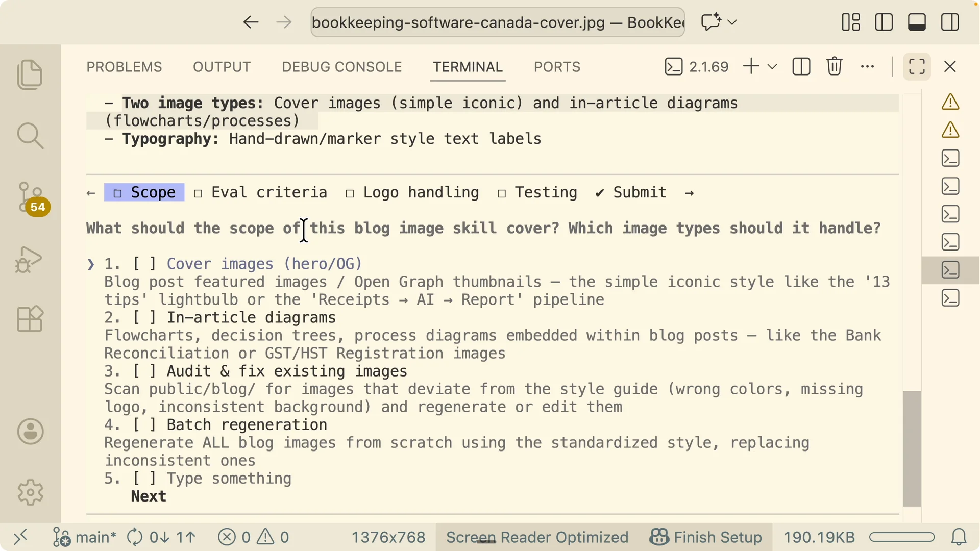Click the 190.19KB file size

tap(819, 537)
